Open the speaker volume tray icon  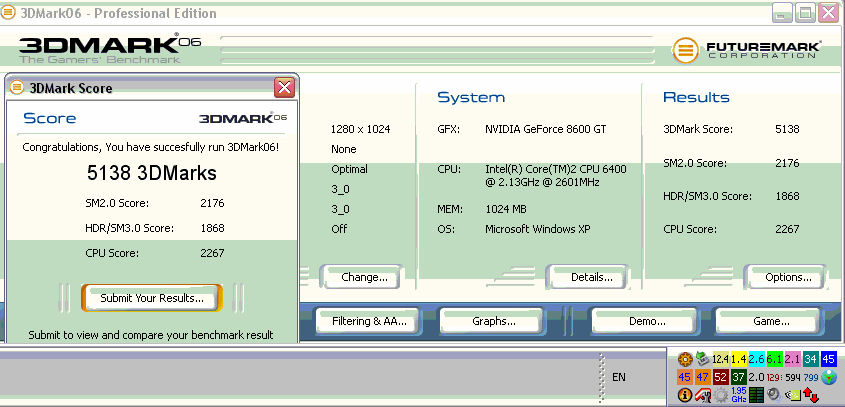click(x=773, y=395)
